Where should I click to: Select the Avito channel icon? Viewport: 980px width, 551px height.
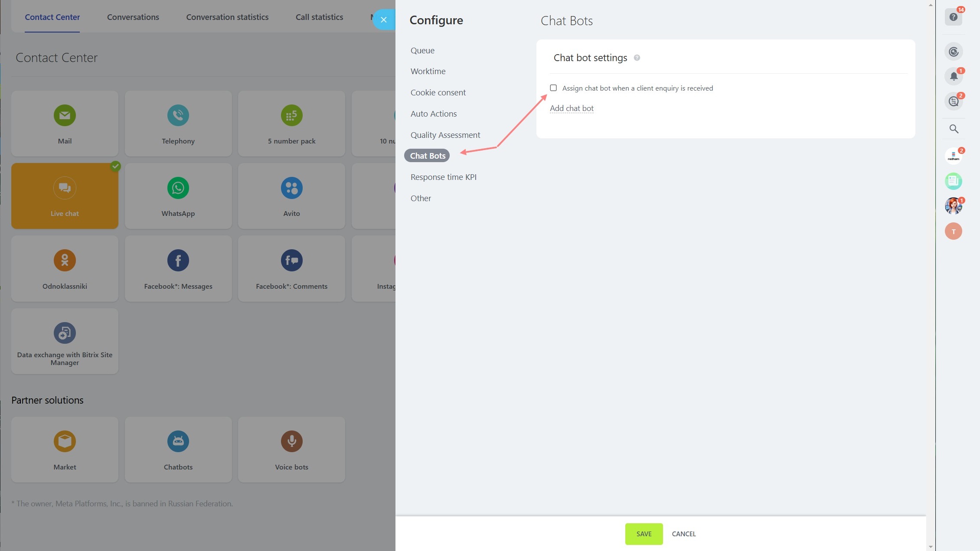291,188
